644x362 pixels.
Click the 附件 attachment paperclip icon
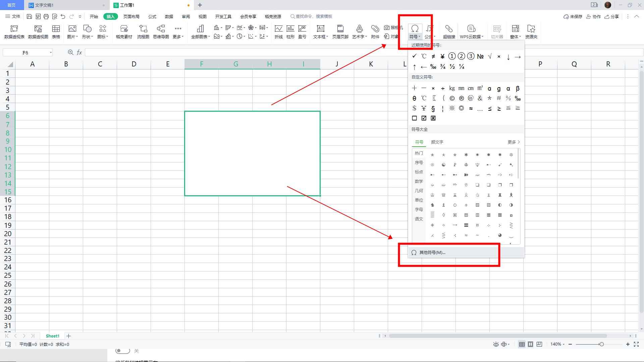(x=375, y=32)
